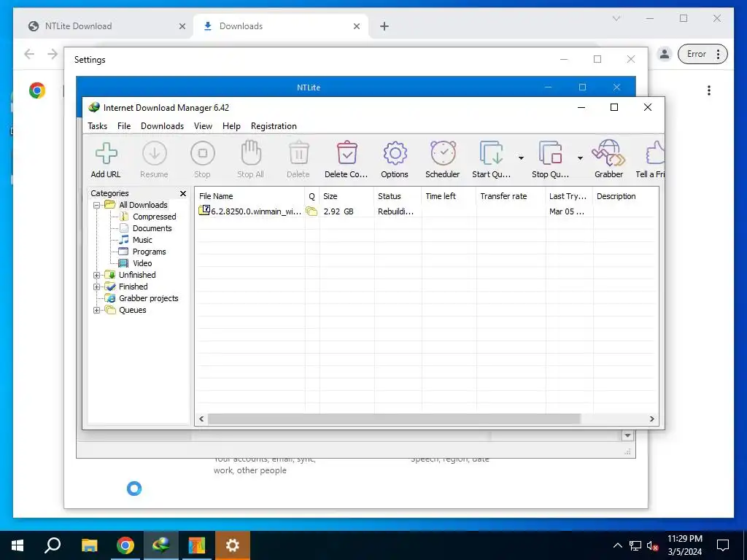Expand the Finished tree node
The height and width of the screenshot is (560, 747).
tap(97, 287)
